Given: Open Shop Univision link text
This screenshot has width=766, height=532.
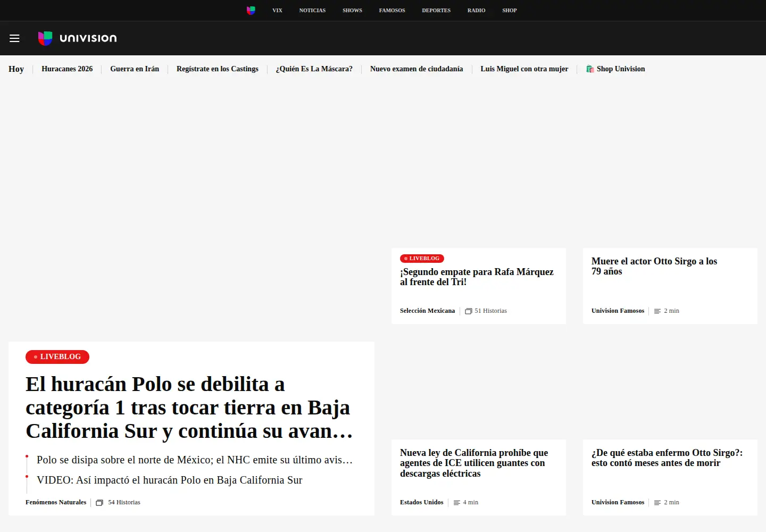Looking at the screenshot, I should point(621,69).
